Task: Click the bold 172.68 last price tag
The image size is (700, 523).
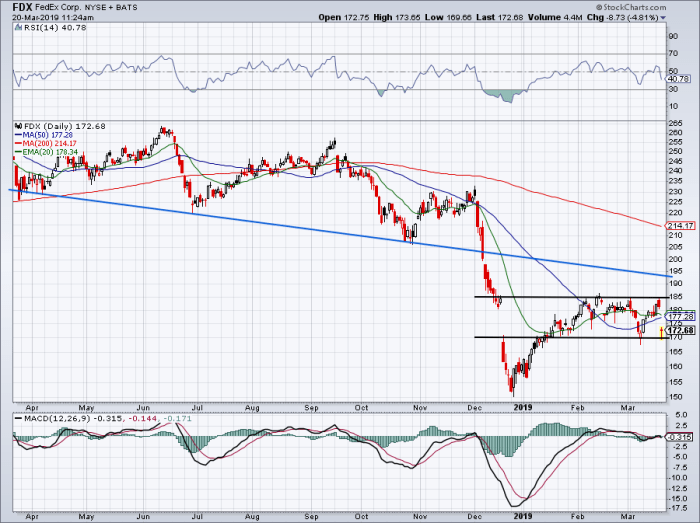Action: pyautogui.click(x=681, y=330)
